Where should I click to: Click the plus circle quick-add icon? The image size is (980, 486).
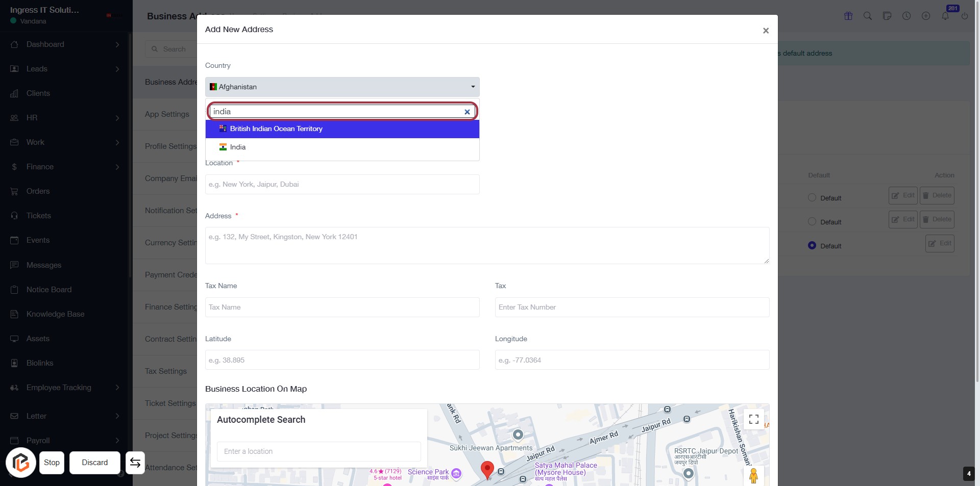(x=926, y=16)
